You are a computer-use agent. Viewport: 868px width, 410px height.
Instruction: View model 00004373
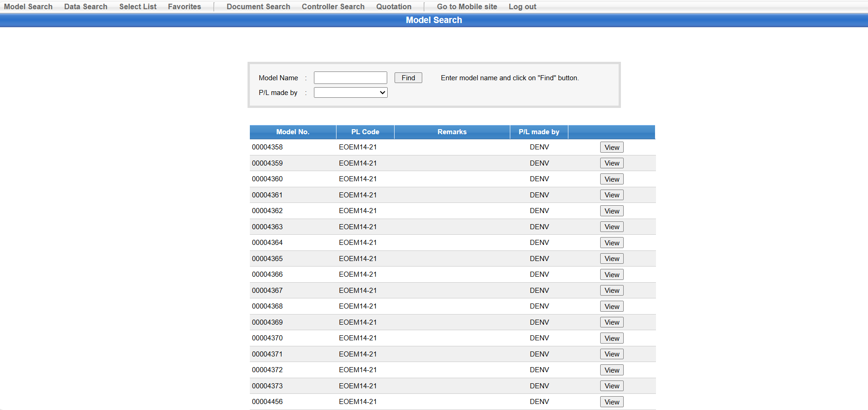tap(612, 386)
